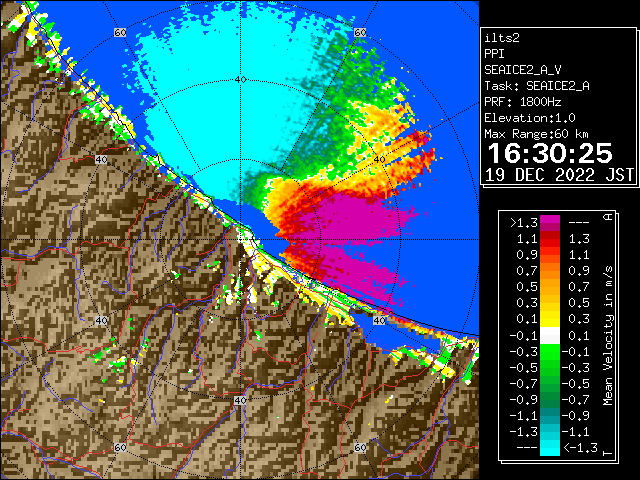This screenshot has width=640, height=480.
Task: Click the 'Mean Velocity in m/s' legend title
Action: pos(608,336)
